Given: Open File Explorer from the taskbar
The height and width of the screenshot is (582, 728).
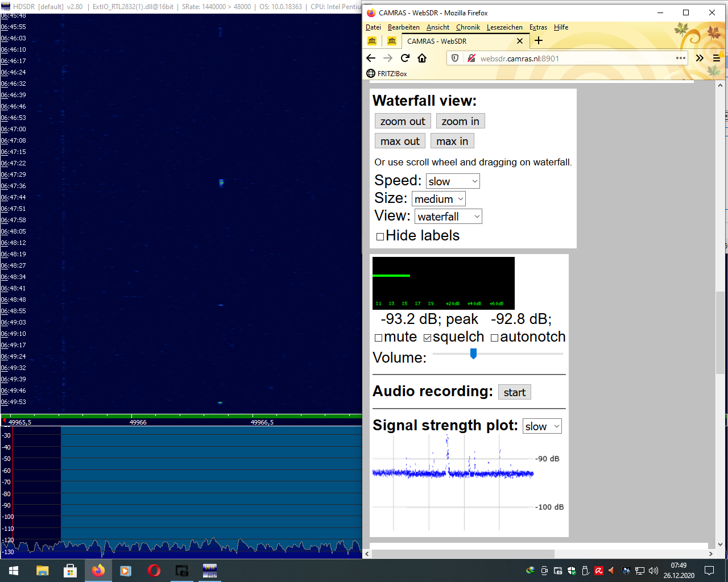Looking at the screenshot, I should pos(42,571).
